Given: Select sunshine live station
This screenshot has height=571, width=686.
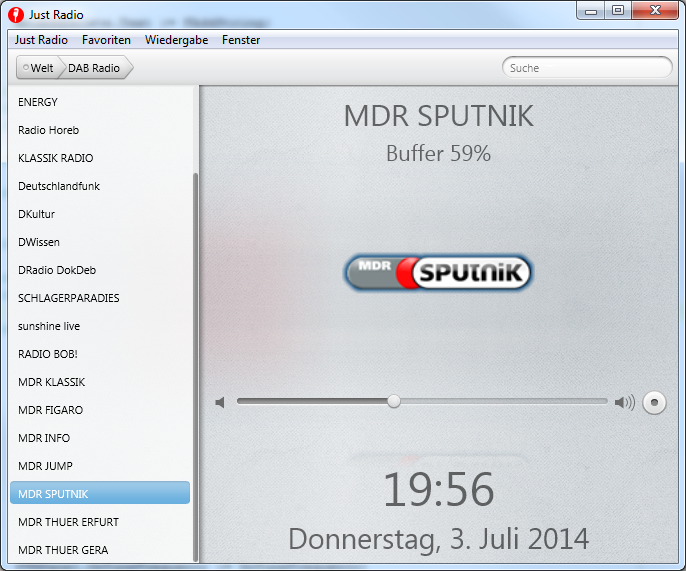Looking at the screenshot, I should point(100,326).
